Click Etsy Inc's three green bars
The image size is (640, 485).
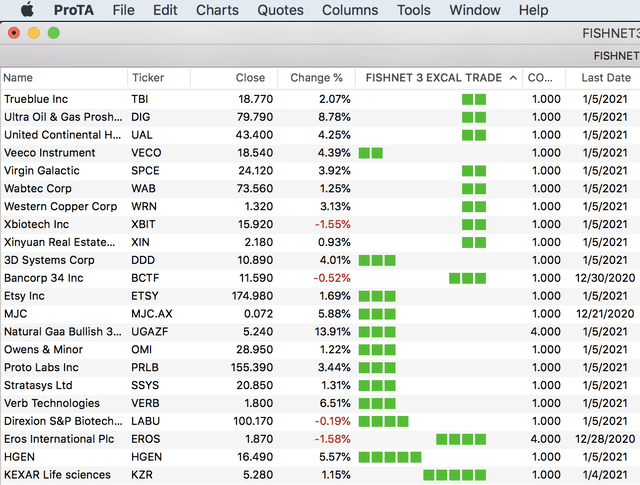coord(377,296)
